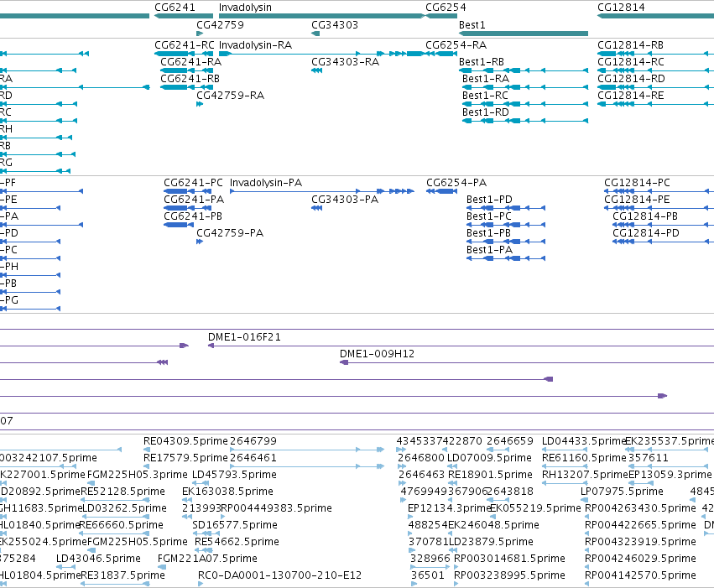Image resolution: width=714 pixels, height=588 pixels.
Task: Select the CG12814 gene bar
Action: click(x=656, y=16)
